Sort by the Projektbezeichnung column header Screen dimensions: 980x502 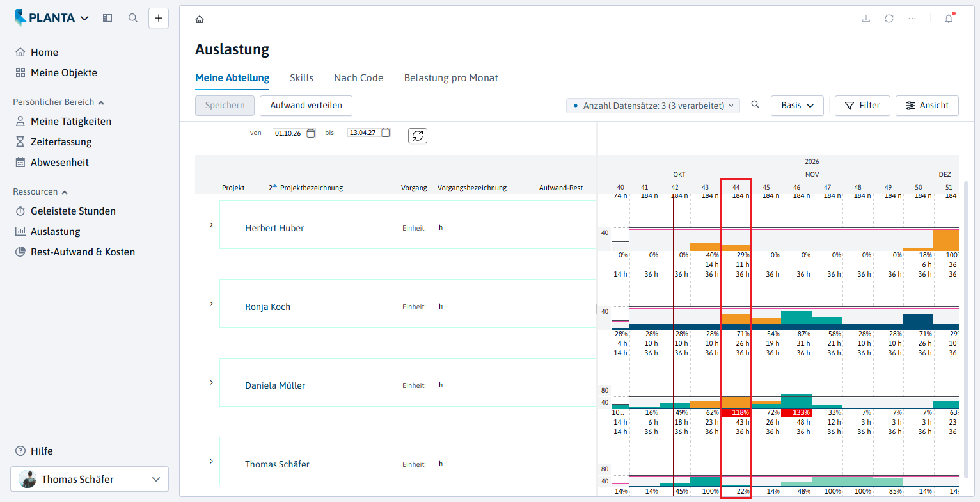(x=312, y=188)
